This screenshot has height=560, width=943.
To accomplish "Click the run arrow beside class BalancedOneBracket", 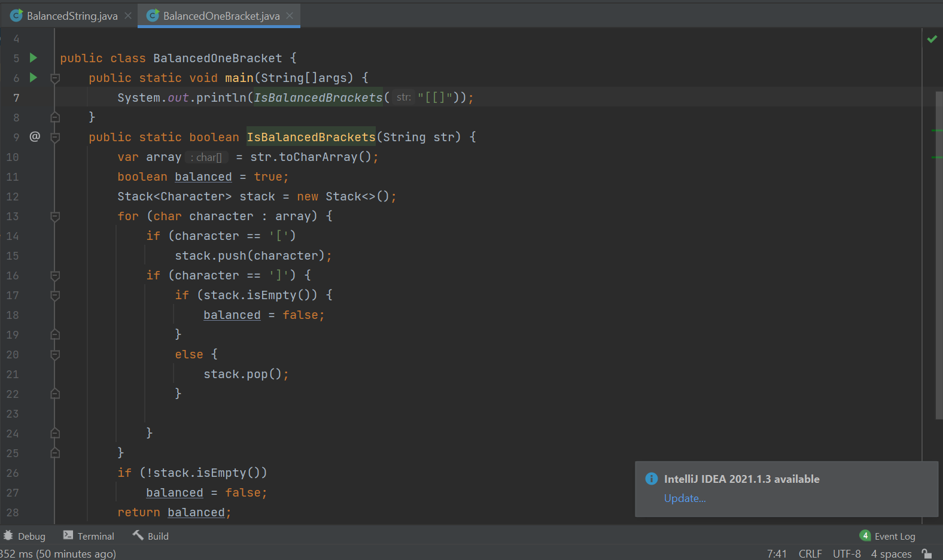I will (x=34, y=58).
